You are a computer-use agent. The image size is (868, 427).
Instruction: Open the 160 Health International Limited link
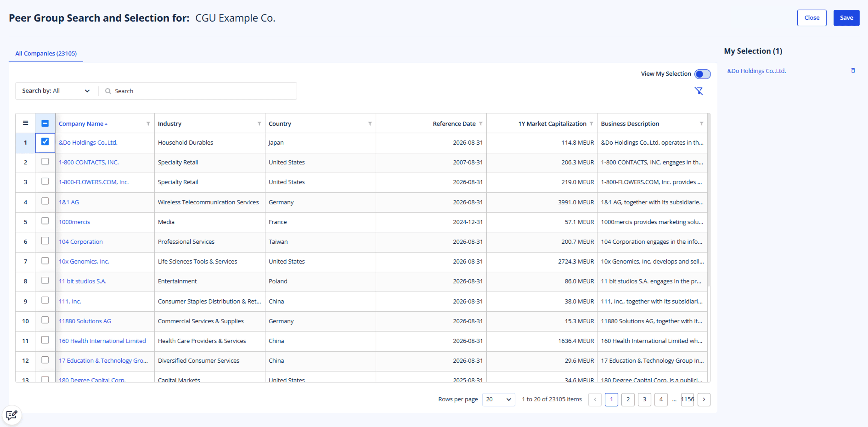pos(102,341)
